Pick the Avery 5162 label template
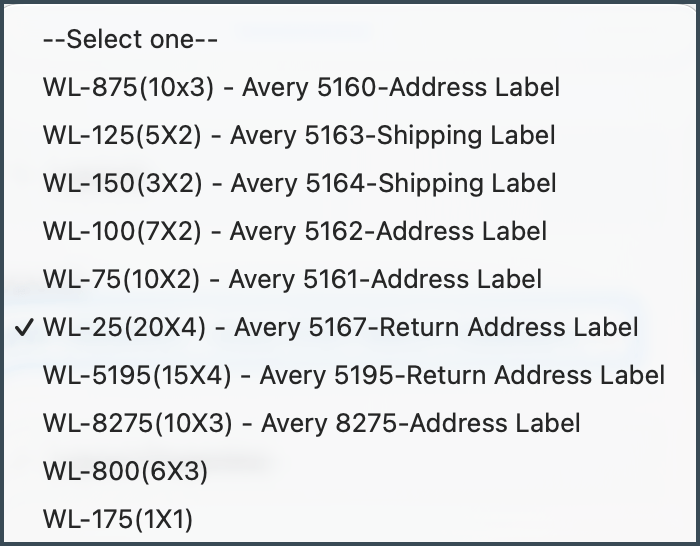700x546 pixels. [295, 231]
